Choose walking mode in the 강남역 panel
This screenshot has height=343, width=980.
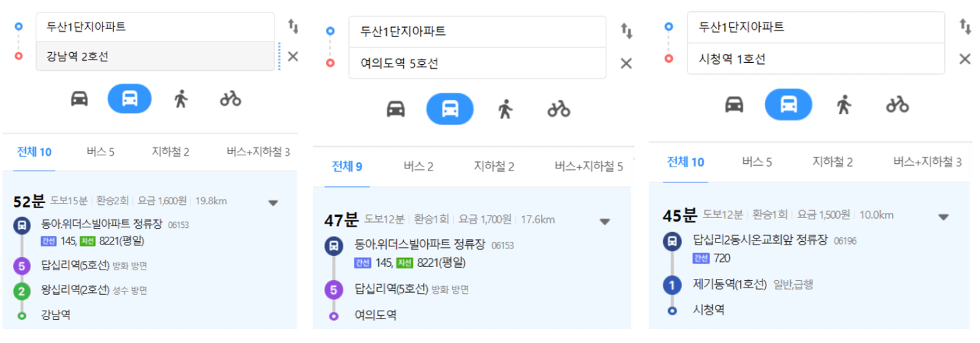181,99
